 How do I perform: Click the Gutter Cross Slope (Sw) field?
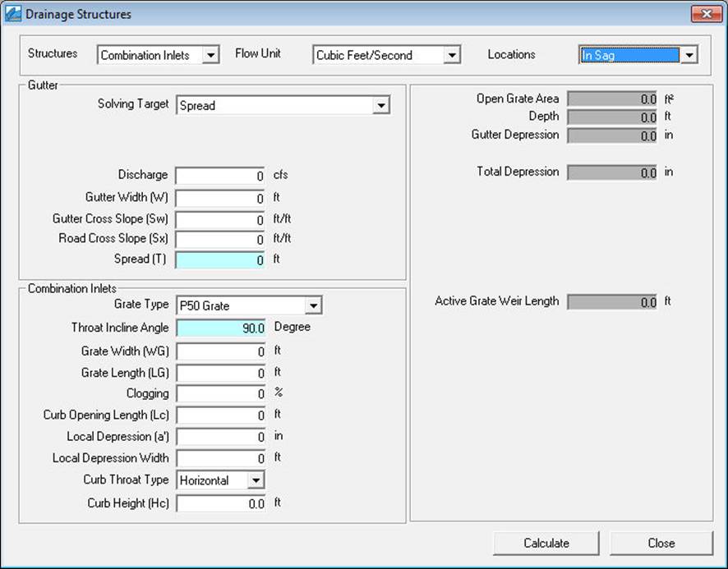tap(218, 218)
